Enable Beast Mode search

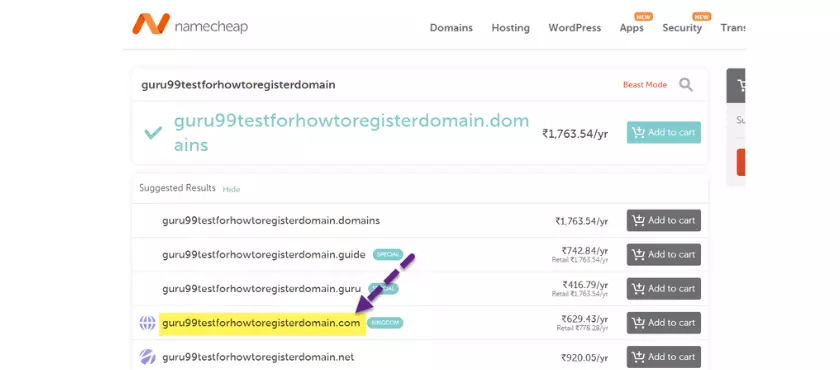coord(645,85)
